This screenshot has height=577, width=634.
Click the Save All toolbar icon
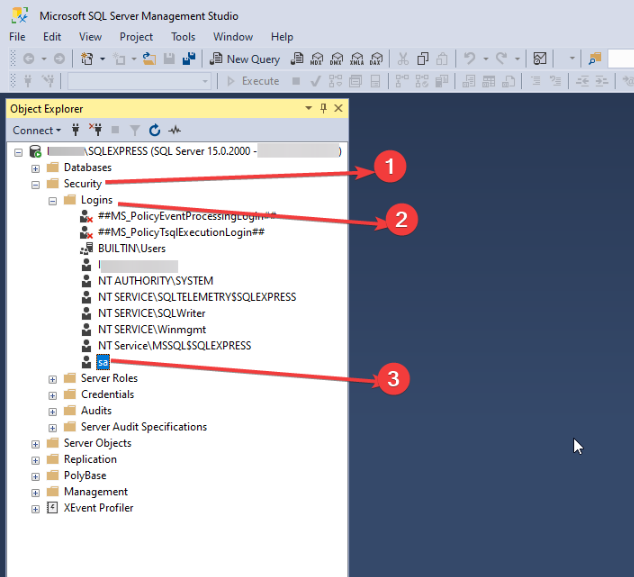click(x=189, y=59)
